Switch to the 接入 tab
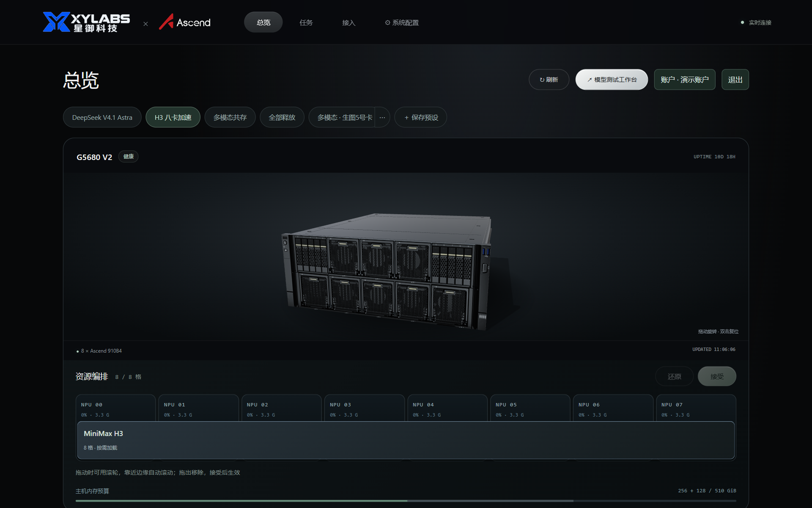Image resolution: width=812 pixels, height=508 pixels. pos(348,22)
